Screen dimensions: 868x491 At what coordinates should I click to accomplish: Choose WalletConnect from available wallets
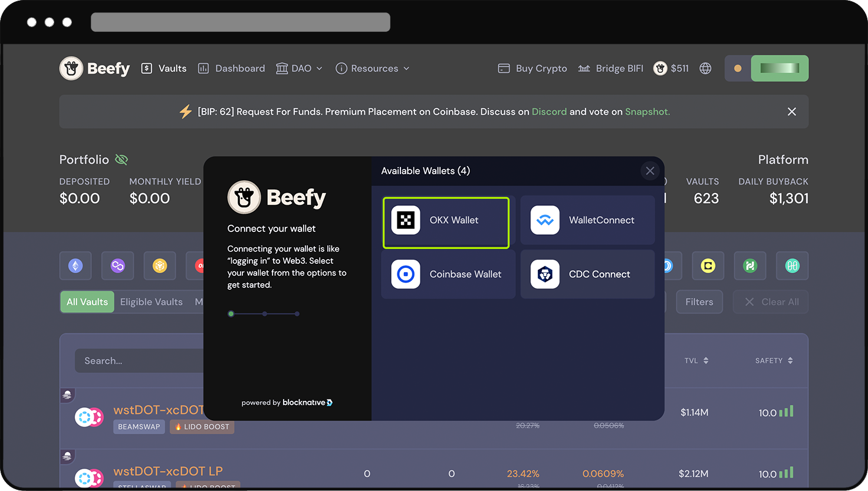coord(587,220)
